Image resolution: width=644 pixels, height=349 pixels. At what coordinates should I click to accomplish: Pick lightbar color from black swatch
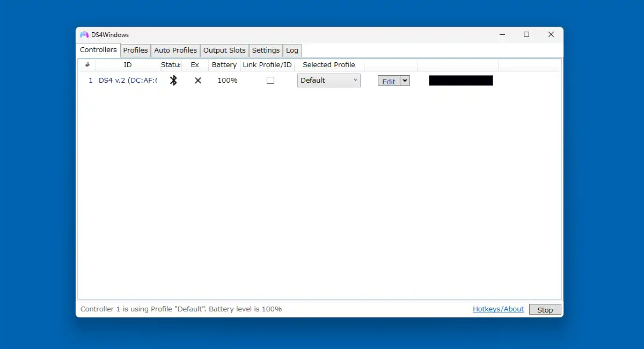click(x=460, y=81)
